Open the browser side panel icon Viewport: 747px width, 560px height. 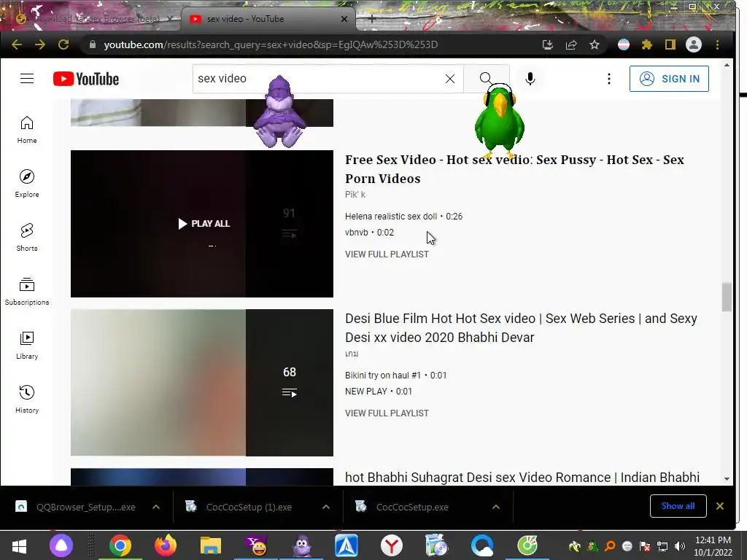pos(670,44)
